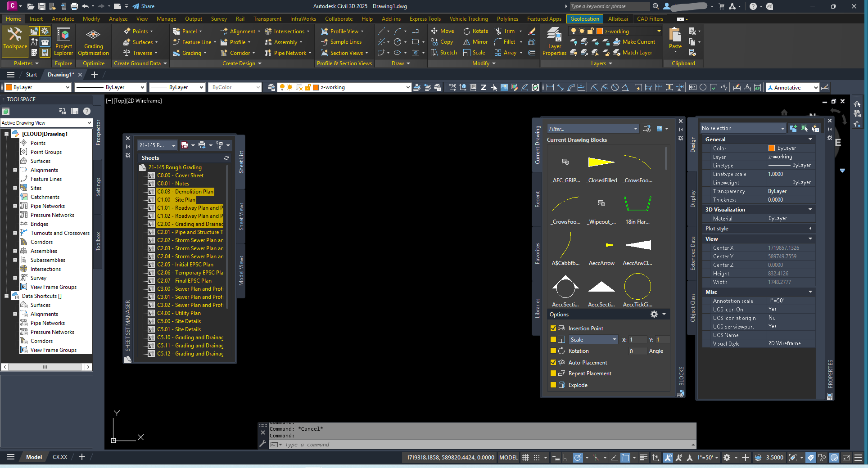The image size is (868, 468).
Task: Open the No selection dropdown
Action: coord(743,128)
